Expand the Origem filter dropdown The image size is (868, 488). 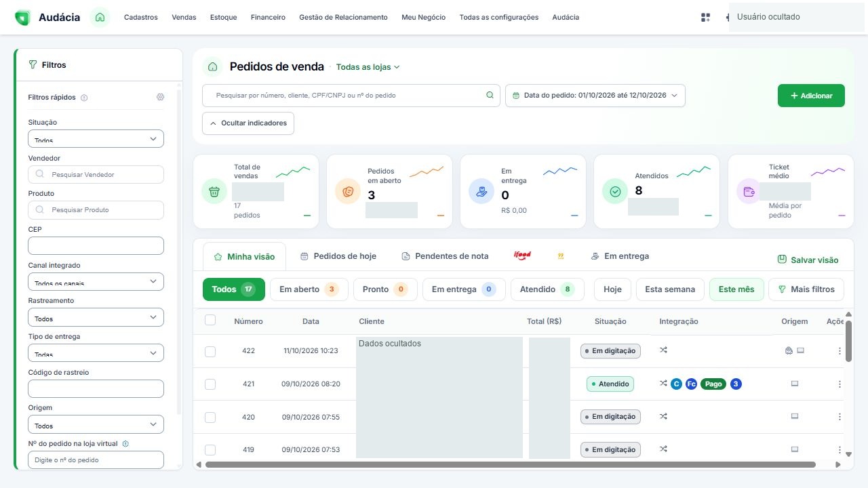(96, 424)
